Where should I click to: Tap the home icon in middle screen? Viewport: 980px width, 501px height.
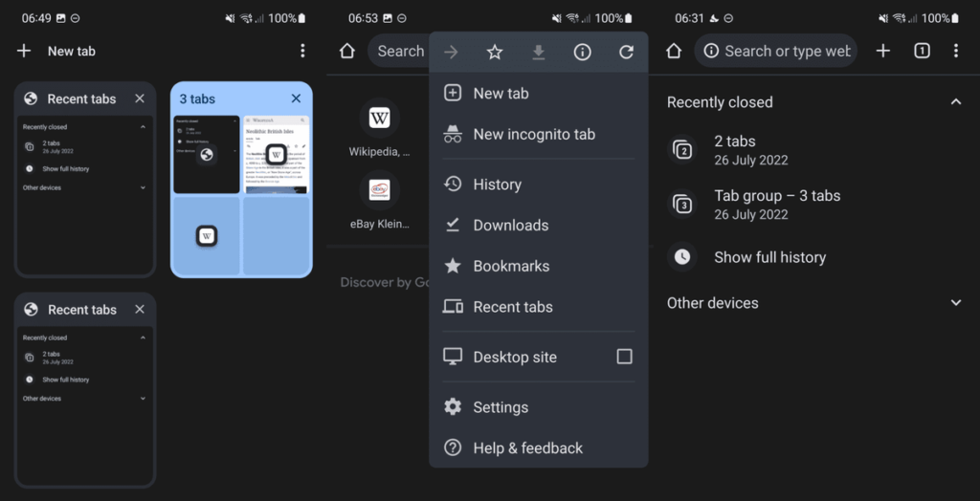pyautogui.click(x=346, y=52)
